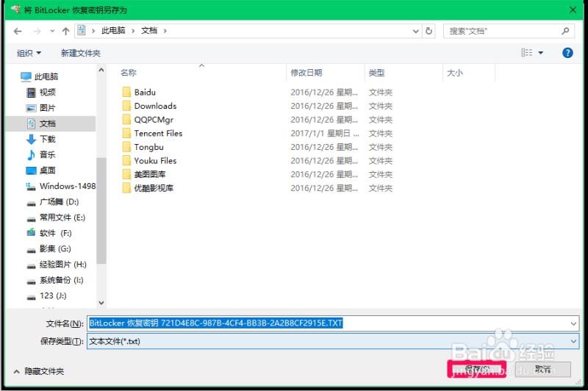
Task: Open the help question mark icon
Action: pyautogui.click(x=567, y=53)
